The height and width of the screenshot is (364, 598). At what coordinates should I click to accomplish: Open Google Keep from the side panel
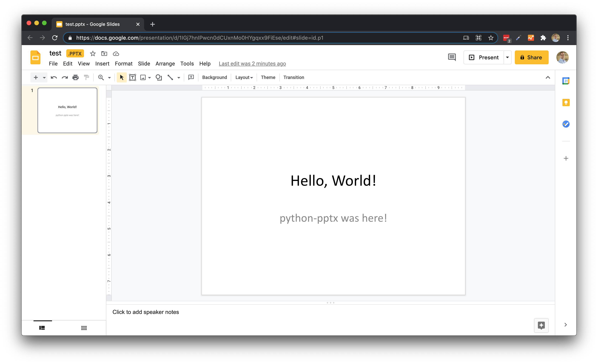click(x=566, y=102)
